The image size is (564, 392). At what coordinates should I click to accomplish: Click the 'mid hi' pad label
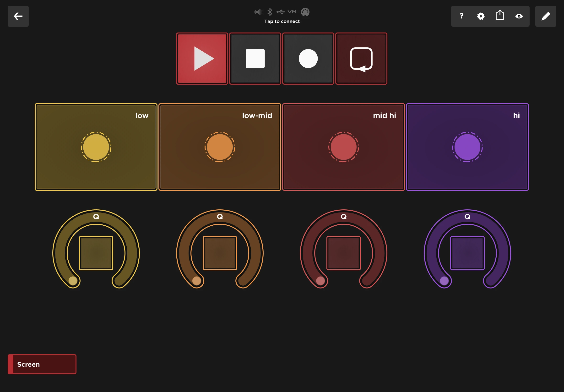pos(385,115)
